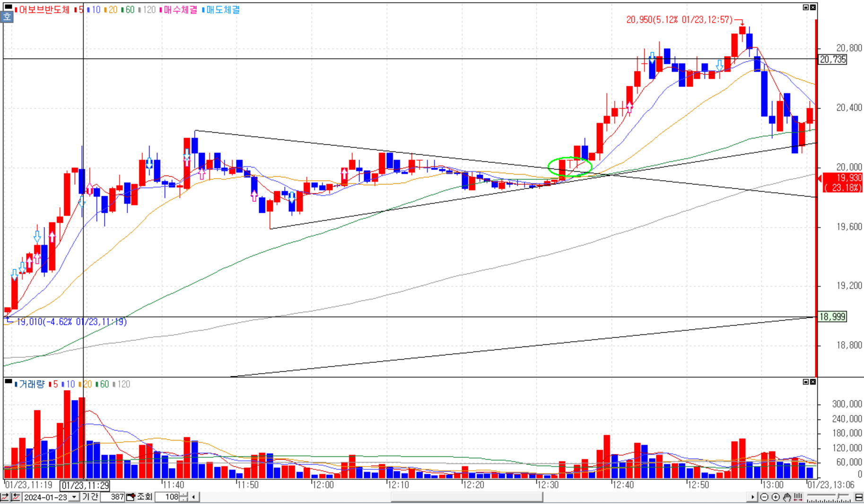Click the black legend box beside 어보브반도체
The height and width of the screenshot is (504, 864).
click(x=8, y=7)
